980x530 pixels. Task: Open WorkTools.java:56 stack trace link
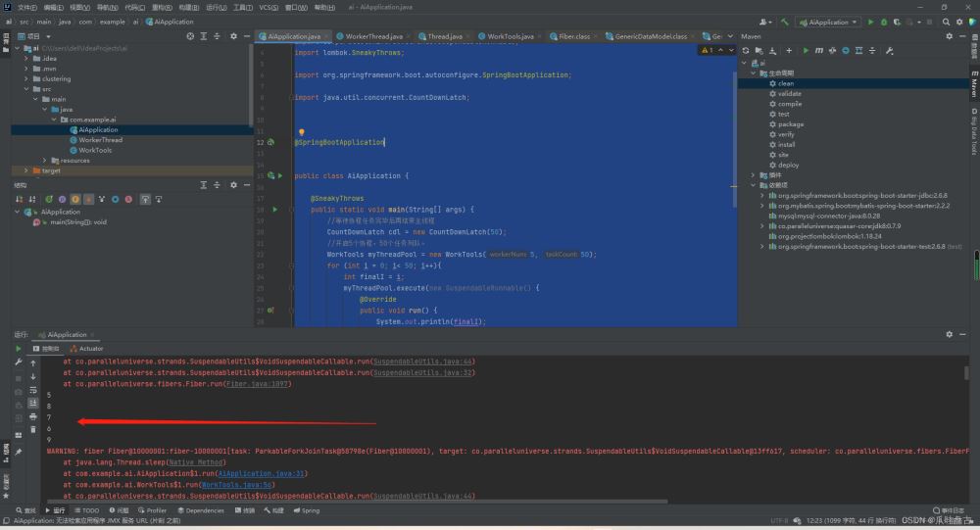236,485
